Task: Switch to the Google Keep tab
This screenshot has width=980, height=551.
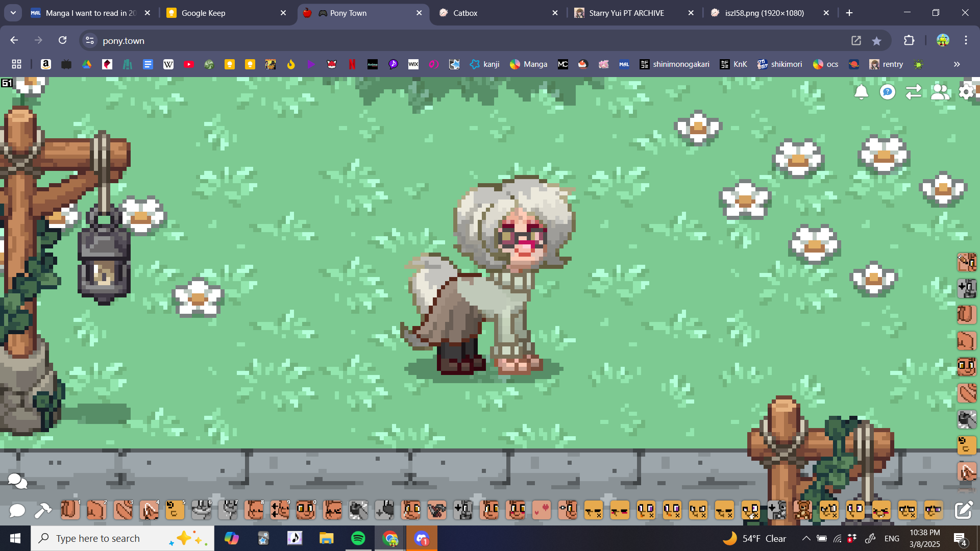Action: 203,13
